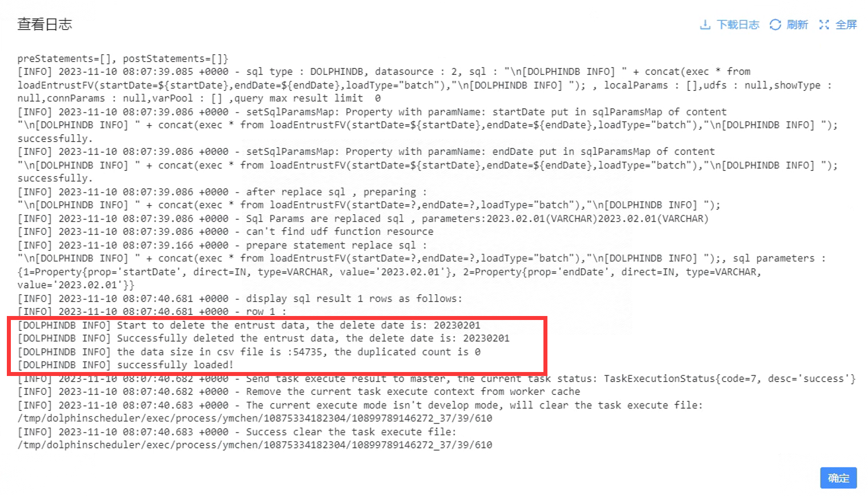Click the refresh circular arrow icon

(775, 25)
